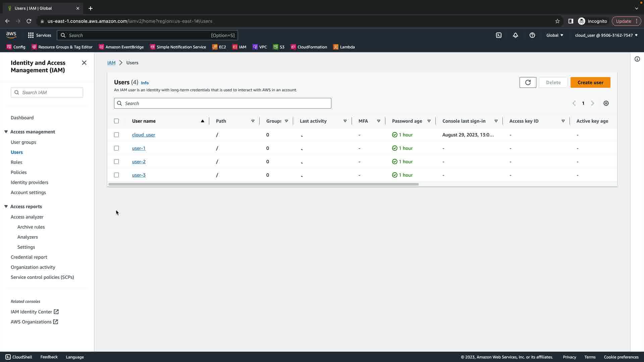Open the Lambda bookmark shortcut
644x362 pixels.
point(344,47)
